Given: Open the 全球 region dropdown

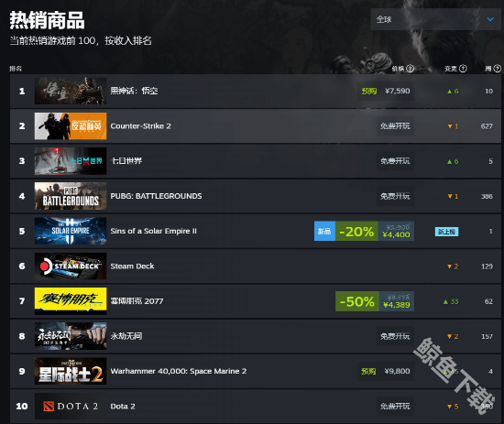Looking at the screenshot, I should (x=435, y=19).
